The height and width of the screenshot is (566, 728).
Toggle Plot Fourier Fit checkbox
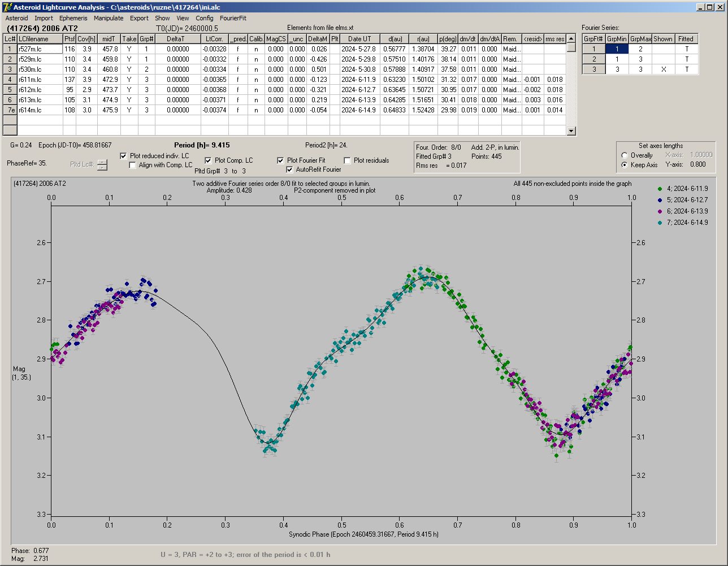[280, 160]
